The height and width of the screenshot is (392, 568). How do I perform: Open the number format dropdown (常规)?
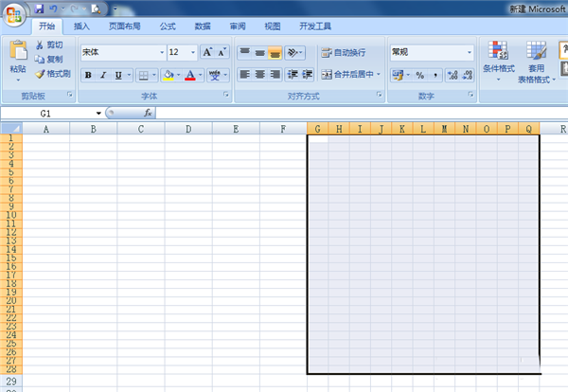(469, 53)
